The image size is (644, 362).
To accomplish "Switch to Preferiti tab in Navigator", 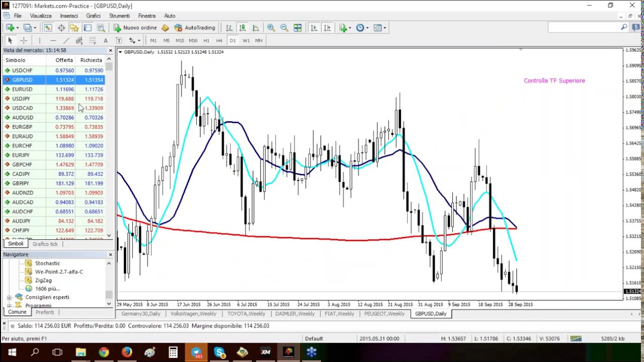I will coord(44,312).
